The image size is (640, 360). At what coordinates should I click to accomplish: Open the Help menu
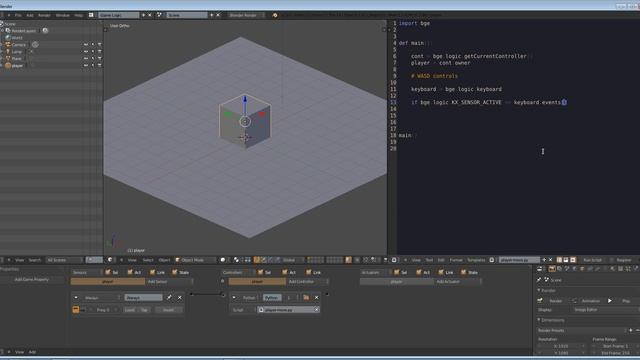pos(78,15)
